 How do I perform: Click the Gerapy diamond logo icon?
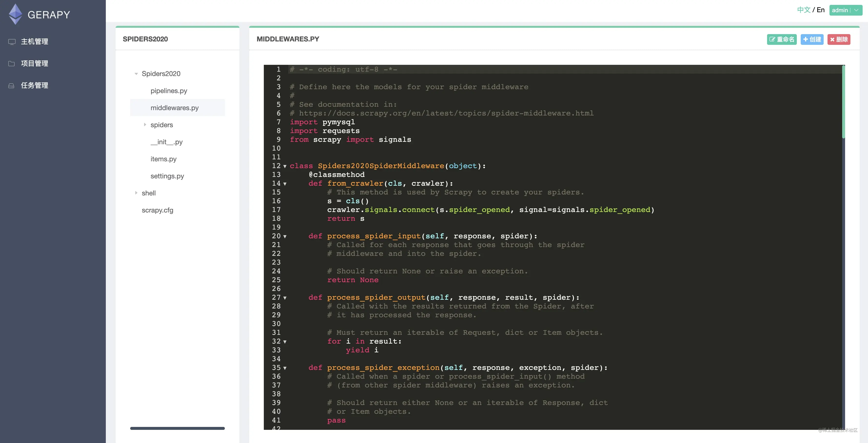click(x=16, y=14)
